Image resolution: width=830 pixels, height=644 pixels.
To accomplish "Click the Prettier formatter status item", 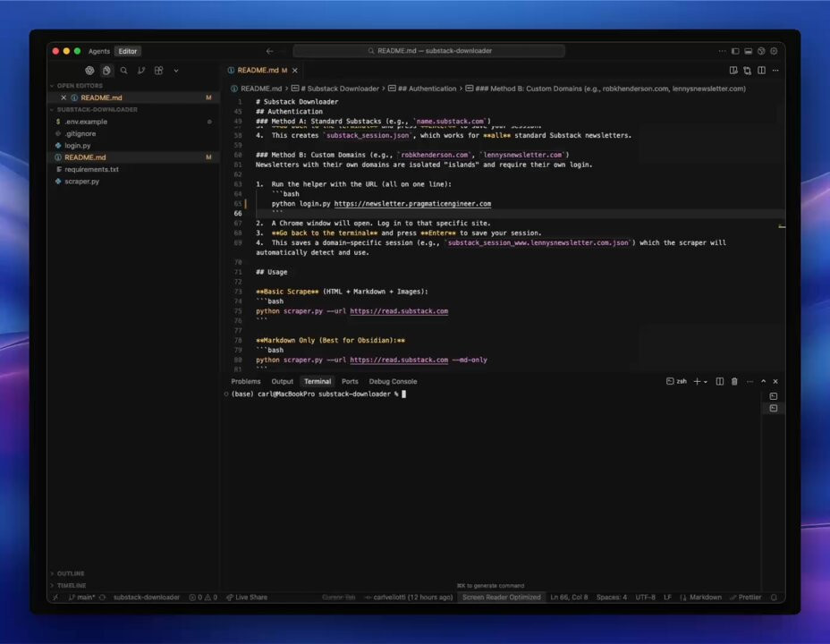I will point(745,597).
